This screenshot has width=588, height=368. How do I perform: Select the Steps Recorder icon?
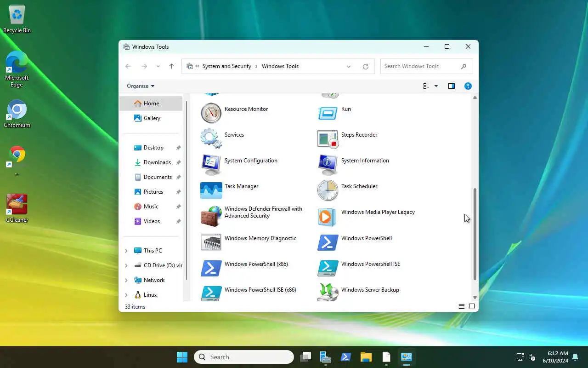coord(328,138)
